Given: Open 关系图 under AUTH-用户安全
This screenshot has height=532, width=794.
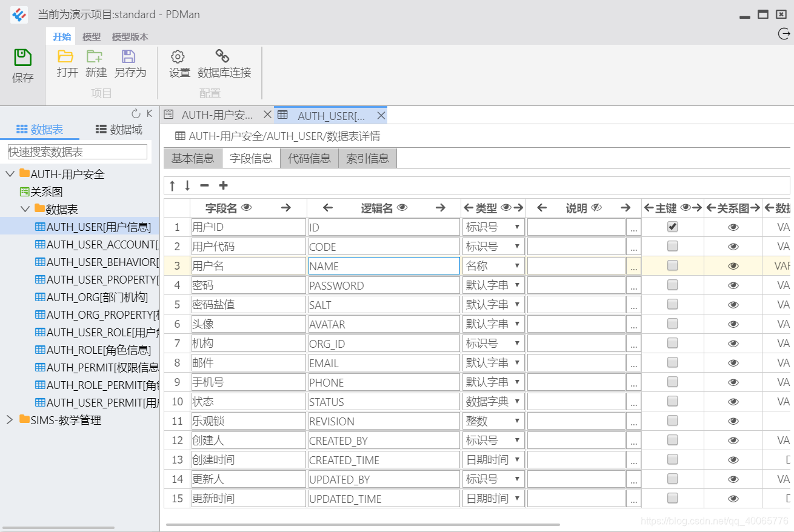Looking at the screenshot, I should pyautogui.click(x=41, y=191).
